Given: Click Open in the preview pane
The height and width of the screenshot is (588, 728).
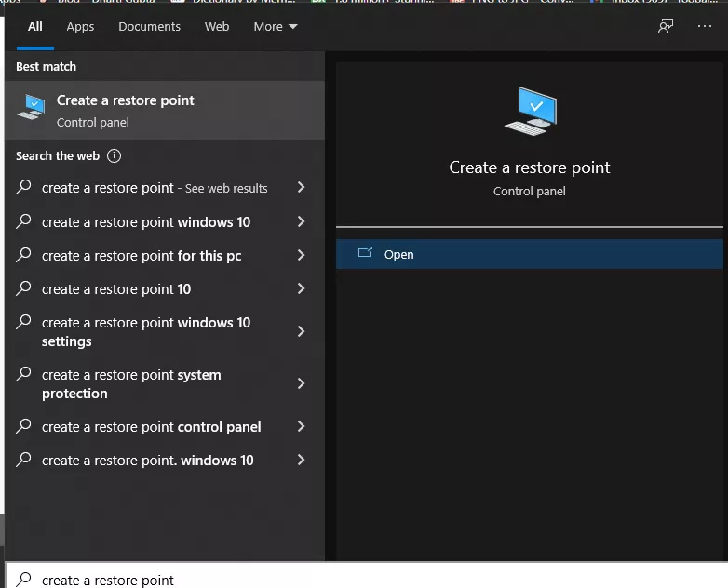Looking at the screenshot, I should [399, 254].
